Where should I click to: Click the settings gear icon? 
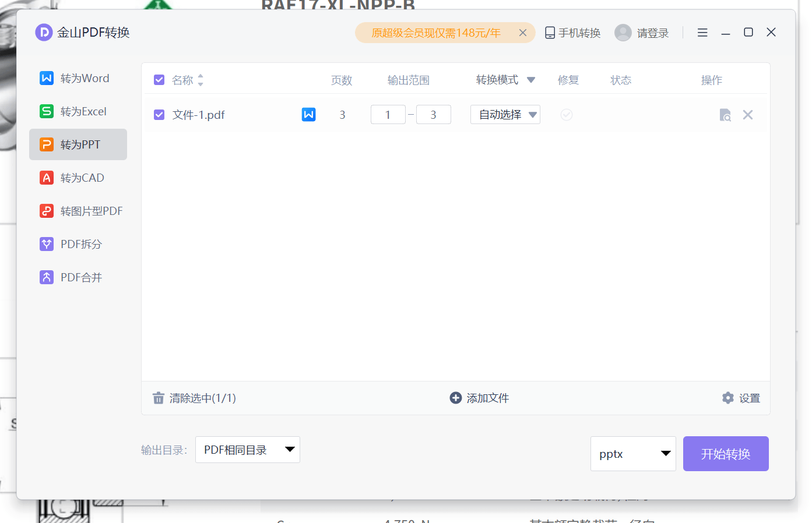(x=728, y=398)
